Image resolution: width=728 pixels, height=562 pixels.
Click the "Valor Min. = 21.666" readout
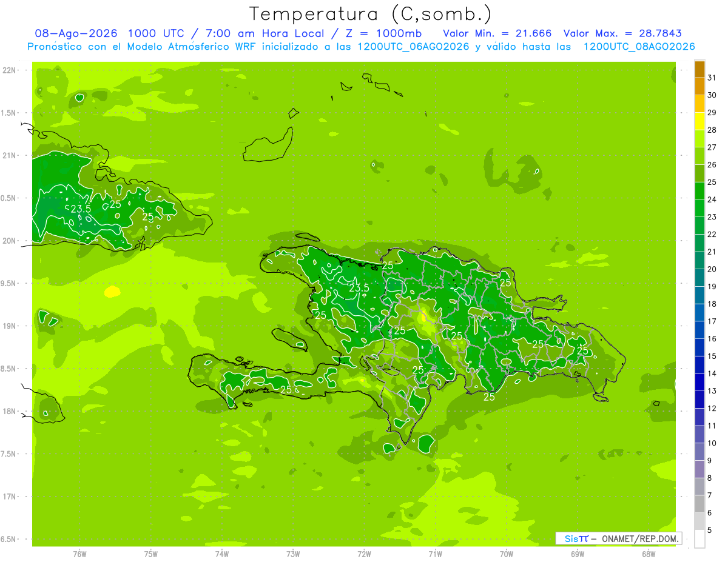pos(497,33)
